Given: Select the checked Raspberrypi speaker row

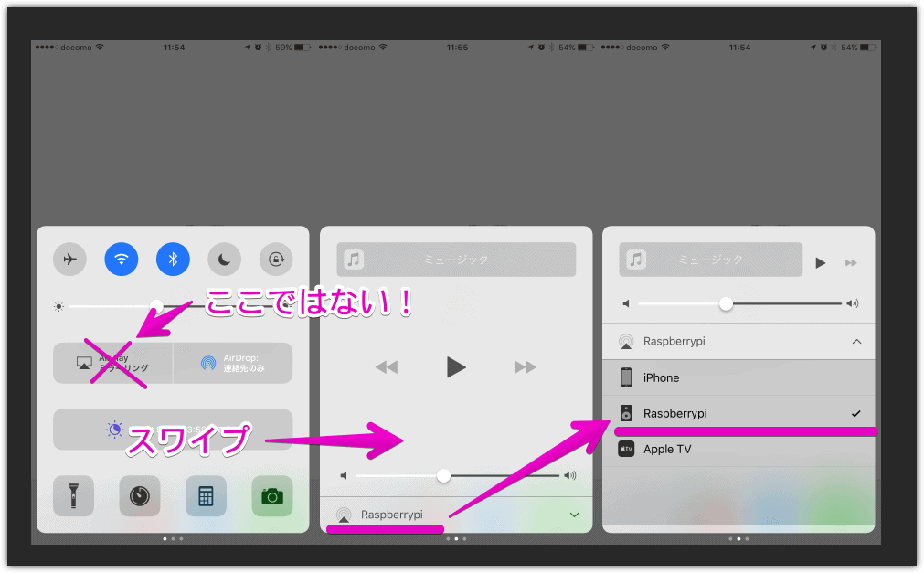Looking at the screenshot, I should click(x=738, y=413).
